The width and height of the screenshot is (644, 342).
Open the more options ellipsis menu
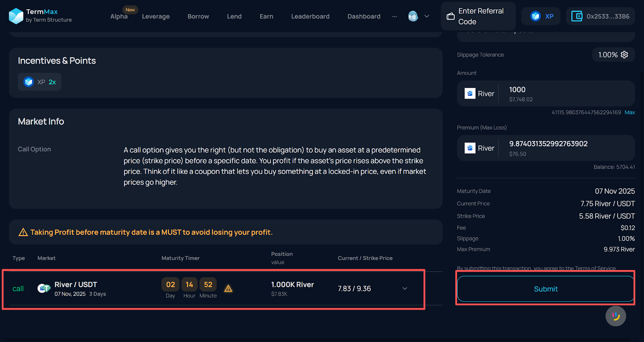pyautogui.click(x=394, y=16)
